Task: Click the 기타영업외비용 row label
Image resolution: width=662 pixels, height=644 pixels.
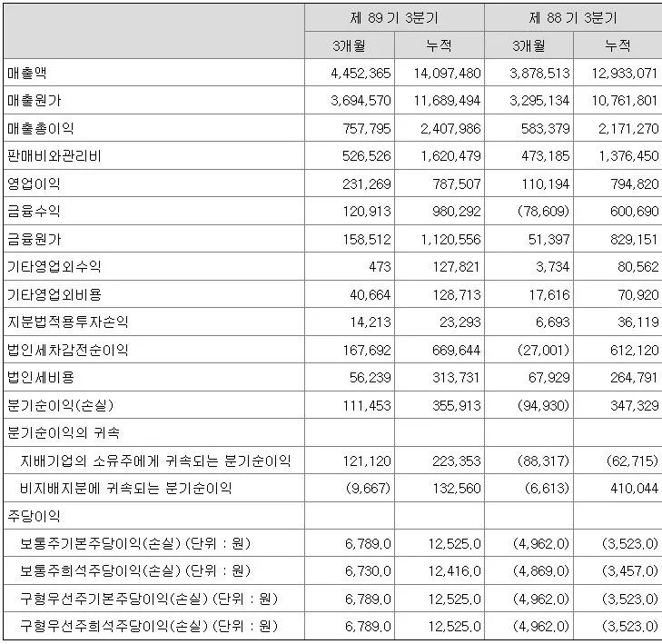Action: point(54,294)
